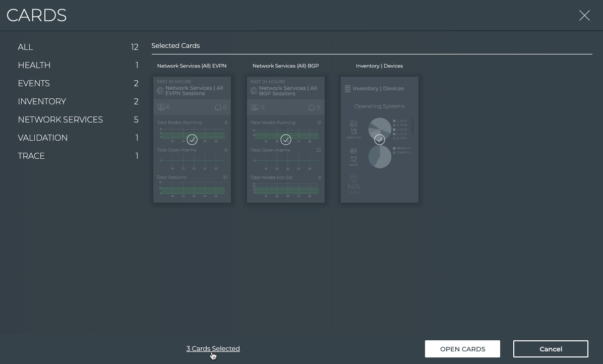Click the globe icon on the BGP card
Screen dimensions: 603x364
254,91
